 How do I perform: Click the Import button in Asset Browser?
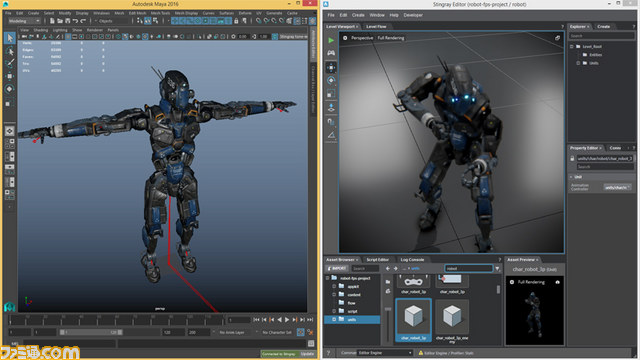[337, 269]
